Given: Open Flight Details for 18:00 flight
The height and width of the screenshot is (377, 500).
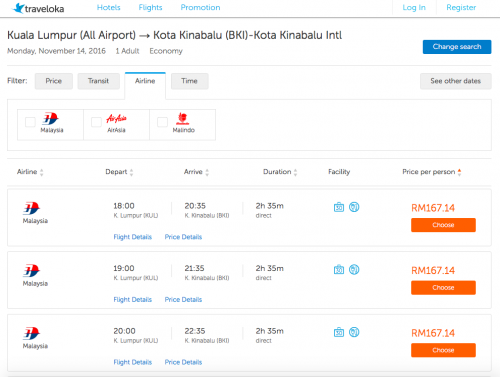Looking at the screenshot, I should [133, 237].
